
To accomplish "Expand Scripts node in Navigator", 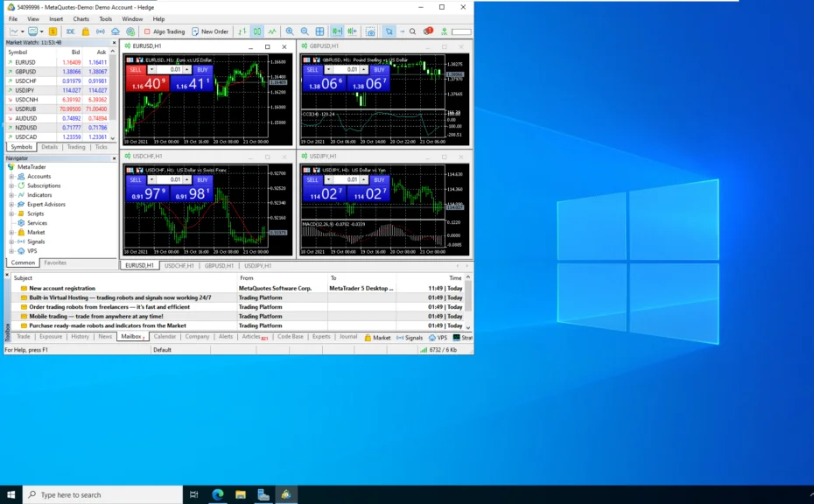I will coord(11,213).
